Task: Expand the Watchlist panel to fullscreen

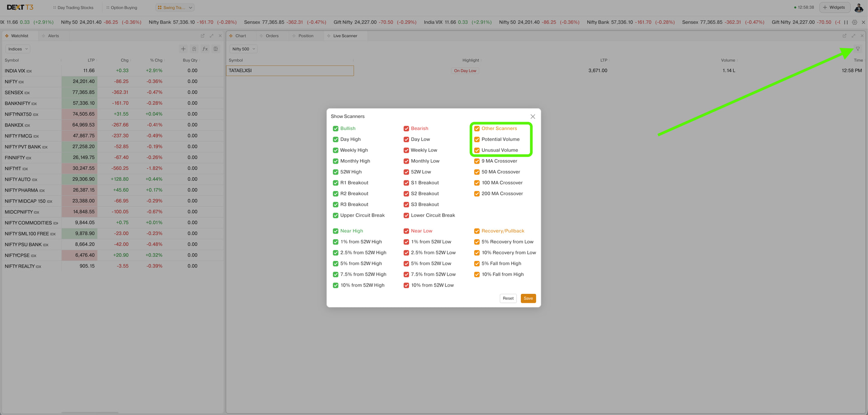Action: click(x=211, y=36)
